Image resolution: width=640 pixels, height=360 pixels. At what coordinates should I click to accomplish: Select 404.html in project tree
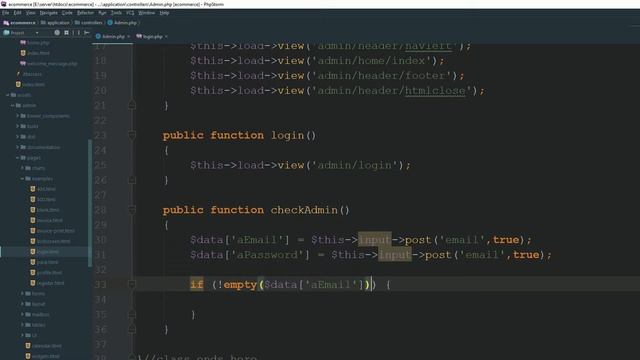click(x=43, y=189)
